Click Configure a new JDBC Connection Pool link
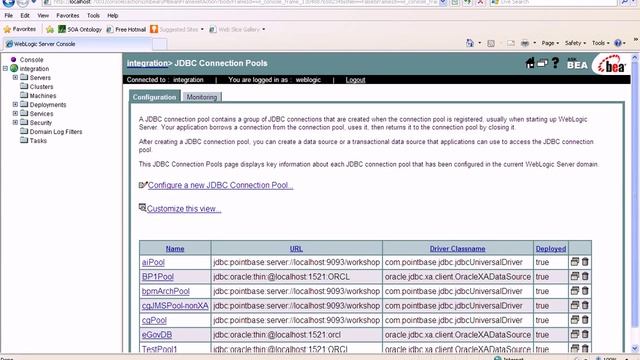Viewport: 640px width, 360px height. [x=220, y=185]
